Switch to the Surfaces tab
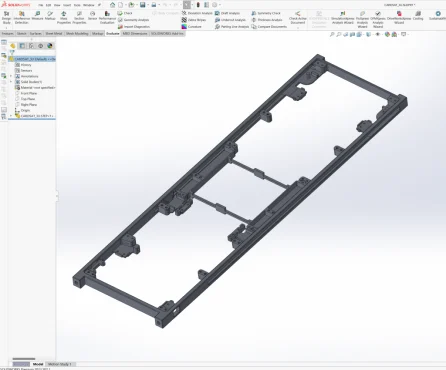Image resolution: width=446 pixels, height=370 pixels. [36, 34]
